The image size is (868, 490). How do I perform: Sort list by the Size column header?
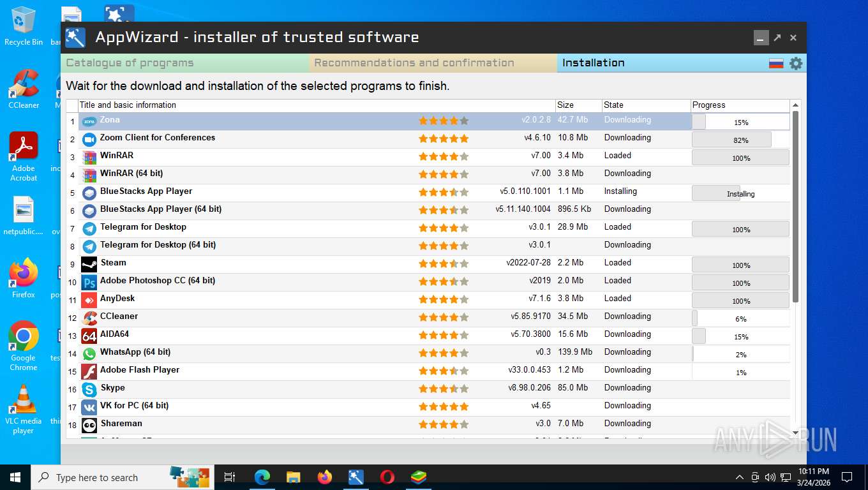pyautogui.click(x=579, y=105)
